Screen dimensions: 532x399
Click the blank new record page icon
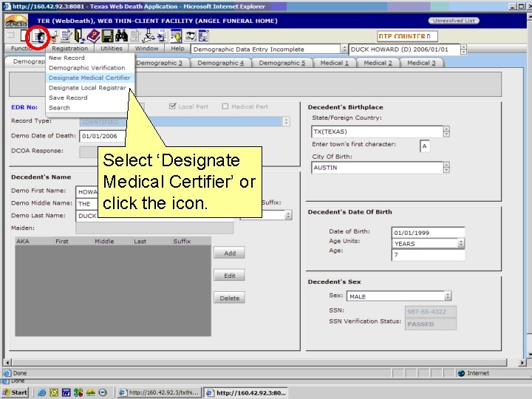coord(25,35)
